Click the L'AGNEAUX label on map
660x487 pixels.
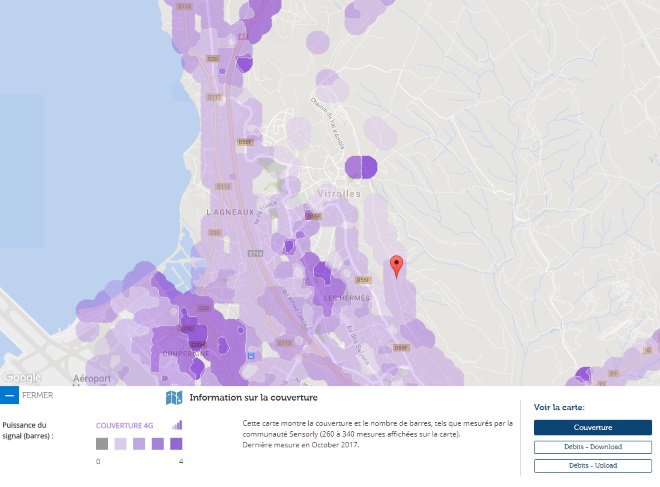click(230, 212)
